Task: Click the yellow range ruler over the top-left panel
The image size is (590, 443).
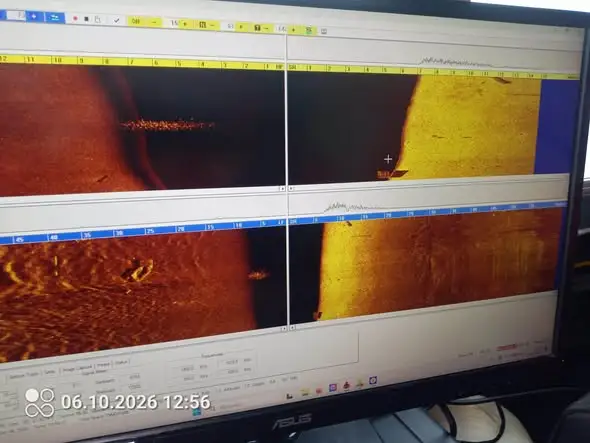Action: pyautogui.click(x=141, y=62)
